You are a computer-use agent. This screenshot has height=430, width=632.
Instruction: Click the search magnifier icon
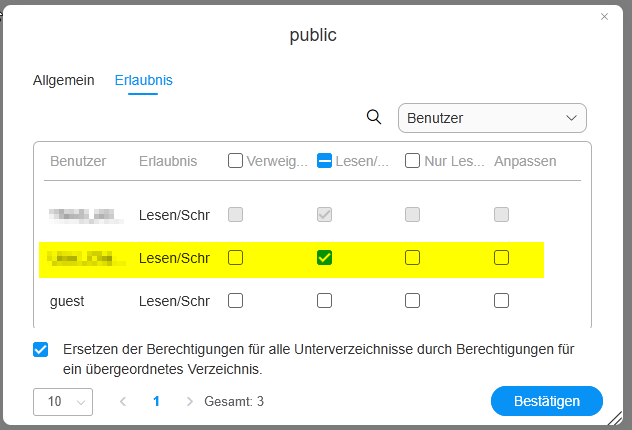[374, 117]
